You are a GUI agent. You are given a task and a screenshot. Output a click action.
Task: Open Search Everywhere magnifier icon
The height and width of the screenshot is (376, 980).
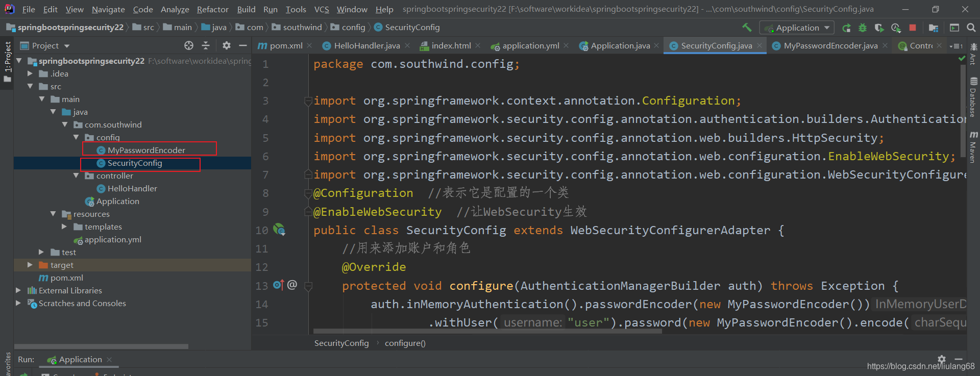coord(971,28)
